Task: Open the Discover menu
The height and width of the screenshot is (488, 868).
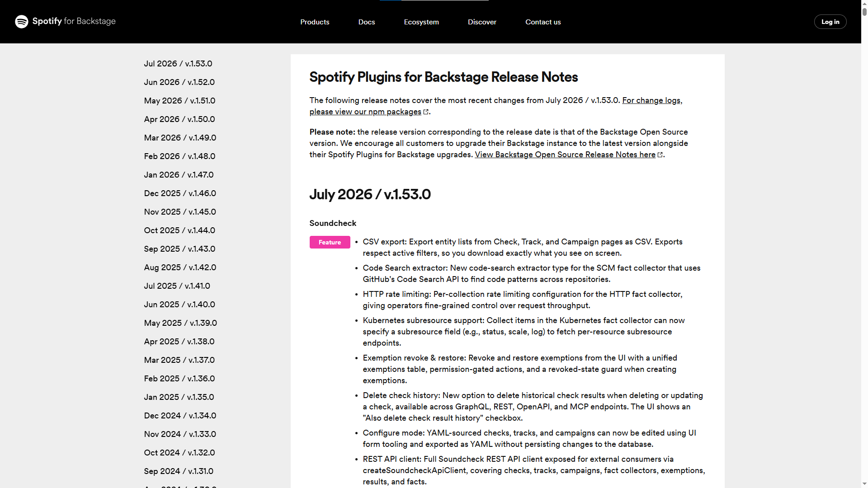Action: (482, 22)
